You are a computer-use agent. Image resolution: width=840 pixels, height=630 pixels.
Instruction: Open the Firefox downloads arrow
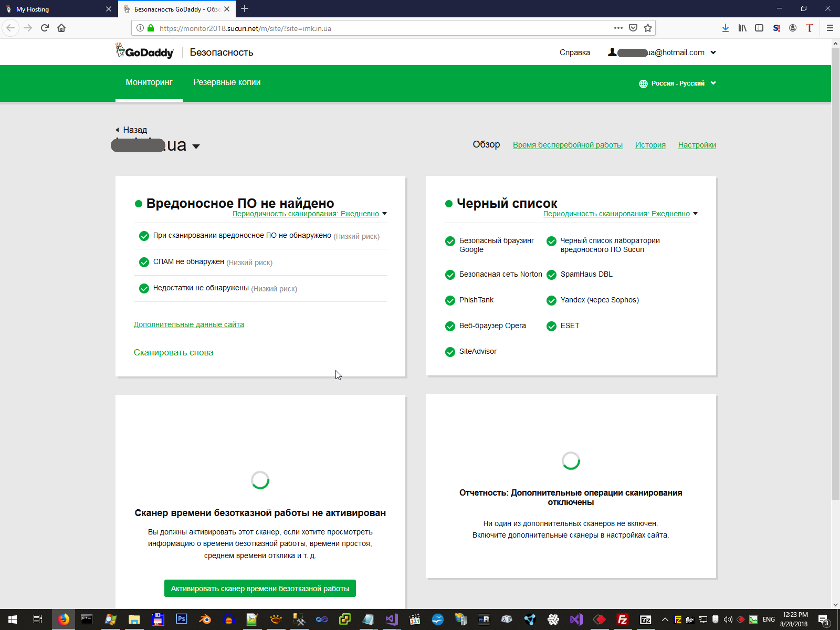(726, 28)
